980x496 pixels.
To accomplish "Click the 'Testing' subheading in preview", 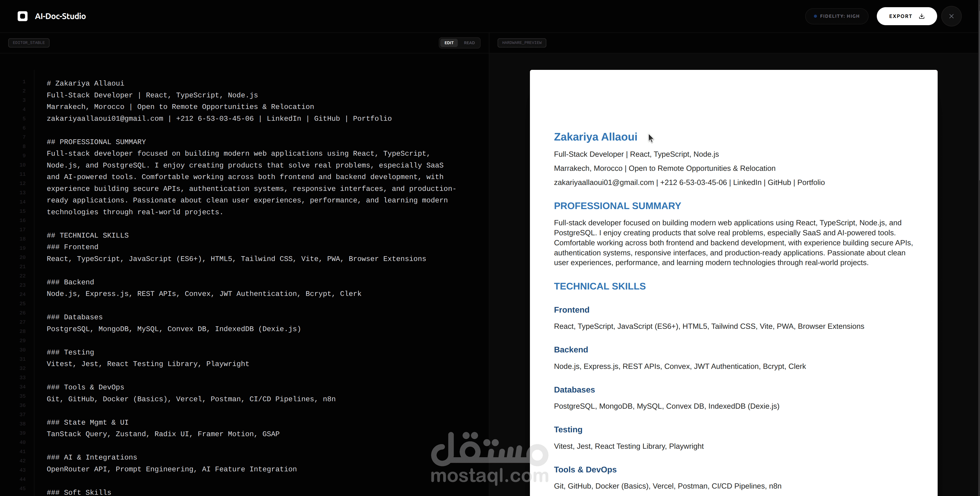I will coord(568,430).
